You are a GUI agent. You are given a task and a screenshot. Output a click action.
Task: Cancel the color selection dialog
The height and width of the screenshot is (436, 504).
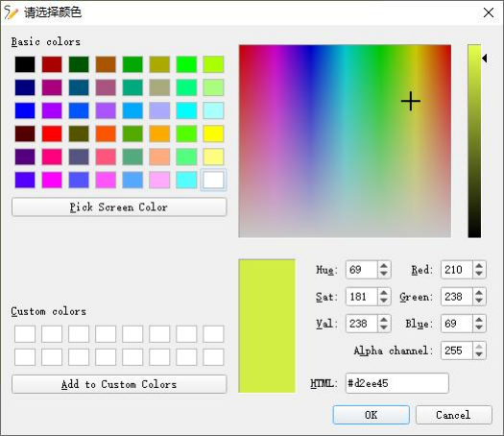453,415
